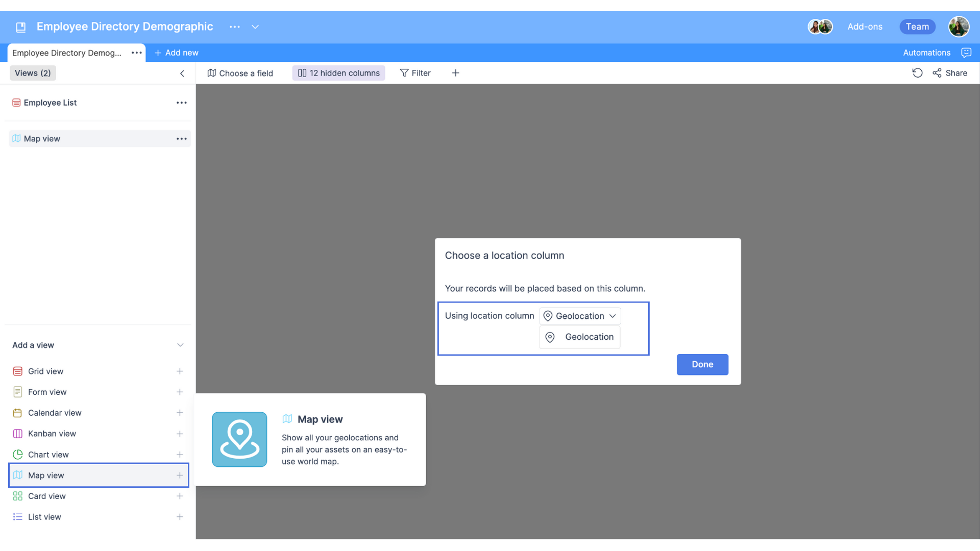Collapse the views sidebar panel
Image resolution: width=980 pixels, height=551 pixels.
click(182, 73)
